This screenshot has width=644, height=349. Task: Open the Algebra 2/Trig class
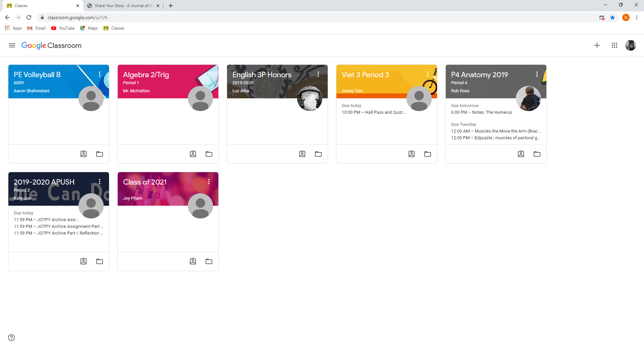click(146, 74)
